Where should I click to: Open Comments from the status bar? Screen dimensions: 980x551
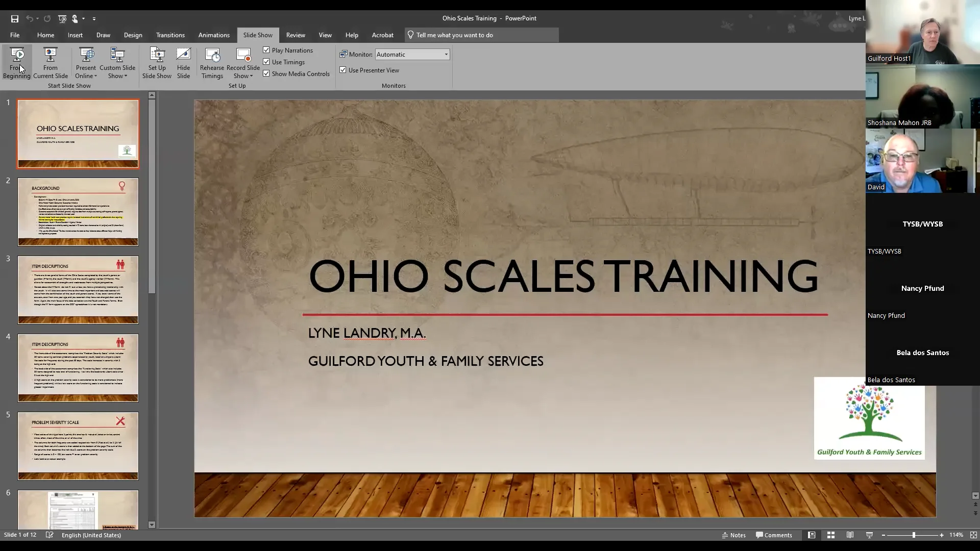click(x=774, y=535)
